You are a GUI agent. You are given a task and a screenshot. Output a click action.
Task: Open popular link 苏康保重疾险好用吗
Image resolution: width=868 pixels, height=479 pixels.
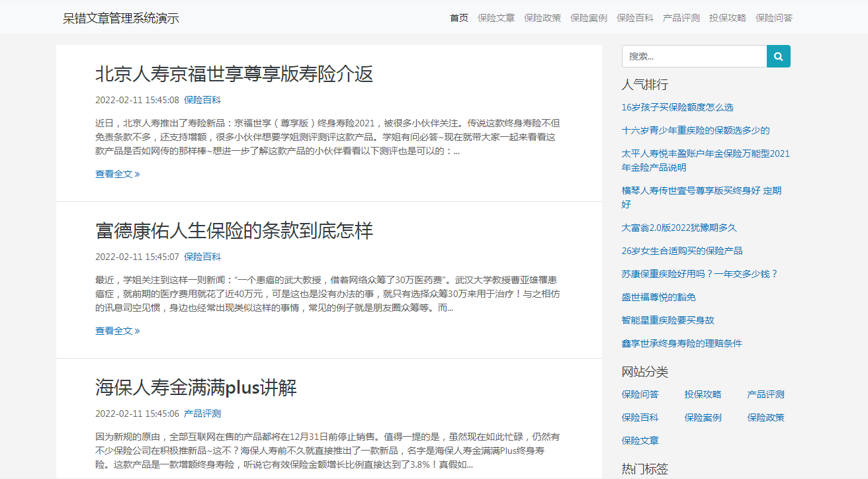[700, 274]
